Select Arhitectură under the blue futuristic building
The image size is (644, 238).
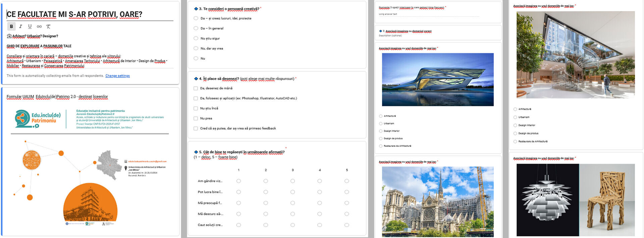(x=381, y=116)
